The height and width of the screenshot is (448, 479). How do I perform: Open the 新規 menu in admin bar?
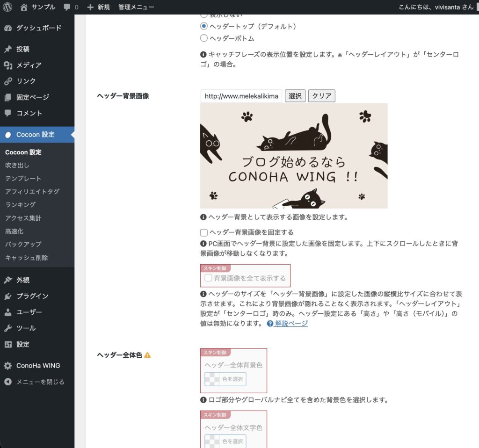pyautogui.click(x=98, y=7)
